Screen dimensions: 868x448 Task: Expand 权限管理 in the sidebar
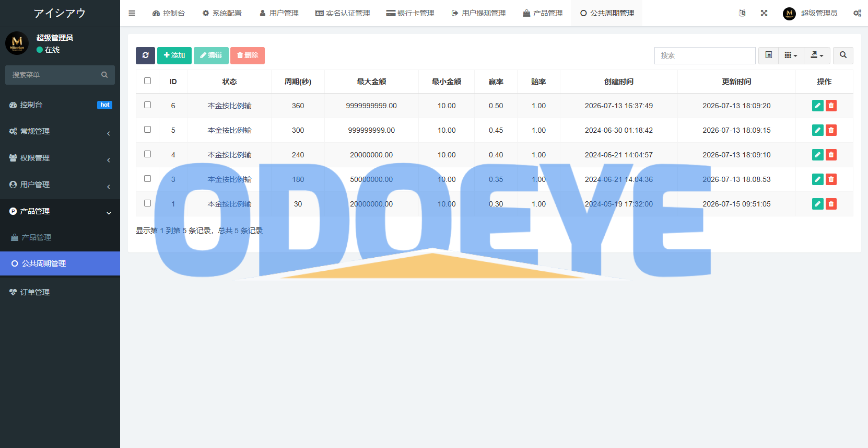click(x=60, y=158)
